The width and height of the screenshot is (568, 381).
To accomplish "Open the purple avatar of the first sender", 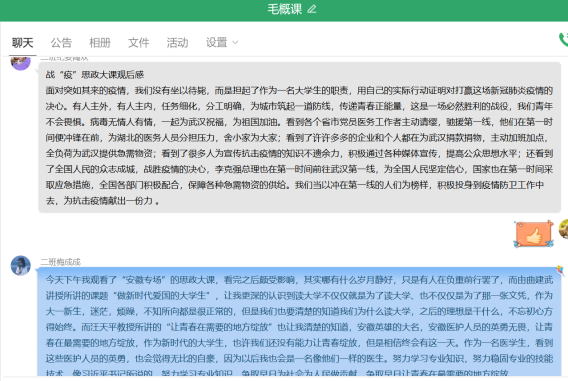I will (x=21, y=63).
